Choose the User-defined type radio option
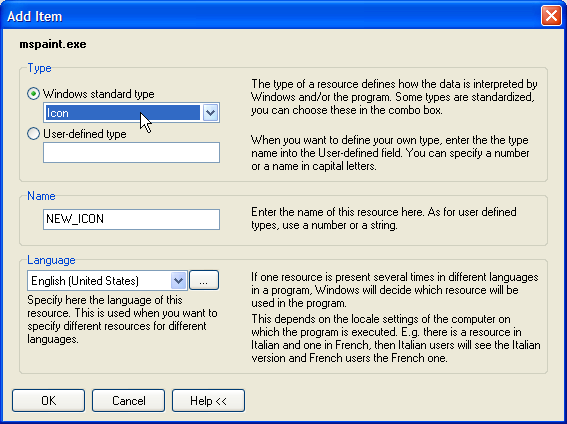Screen dimensions: 567x424 click(x=33, y=134)
